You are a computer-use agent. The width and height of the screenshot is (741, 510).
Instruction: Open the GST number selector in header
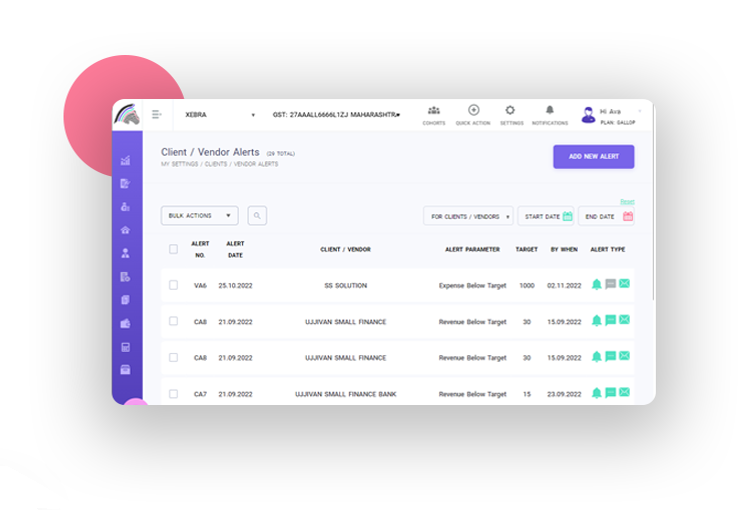[336, 115]
